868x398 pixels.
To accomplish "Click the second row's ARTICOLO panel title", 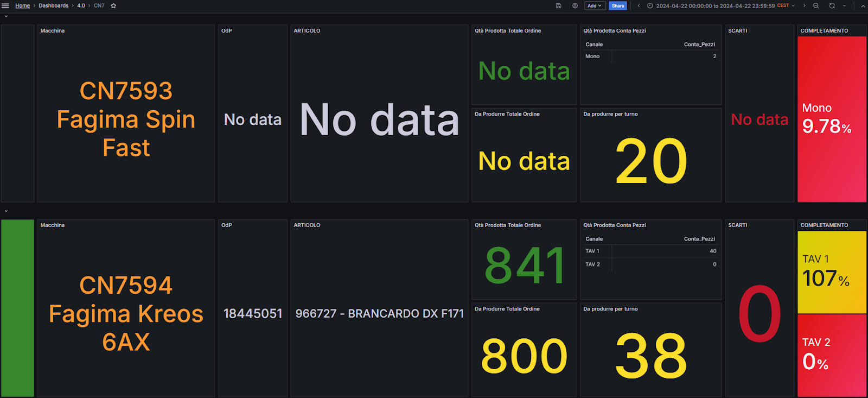I will pyautogui.click(x=307, y=225).
